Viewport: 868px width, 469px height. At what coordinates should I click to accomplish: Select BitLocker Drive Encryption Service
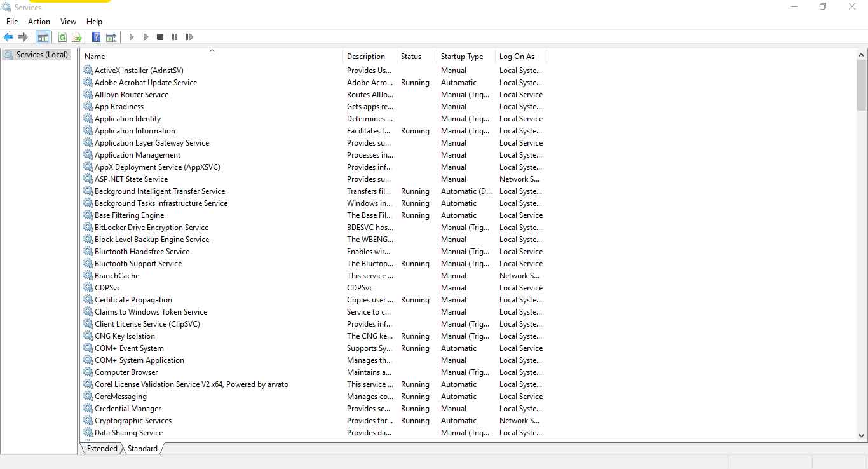click(x=152, y=228)
